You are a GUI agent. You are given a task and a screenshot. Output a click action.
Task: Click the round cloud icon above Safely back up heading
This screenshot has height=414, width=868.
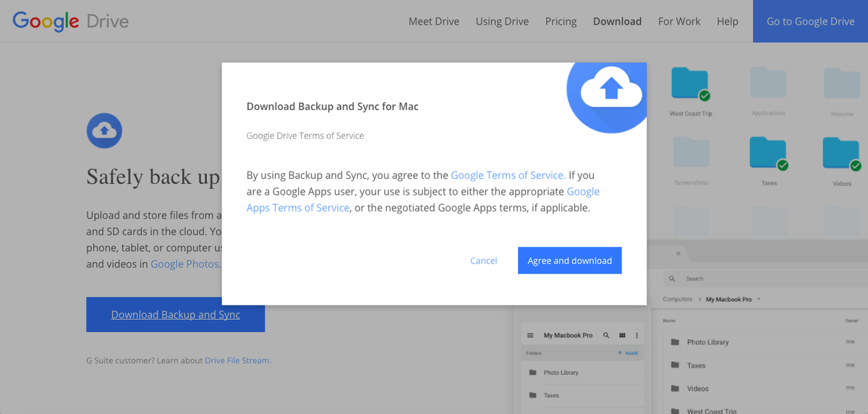pos(104,130)
